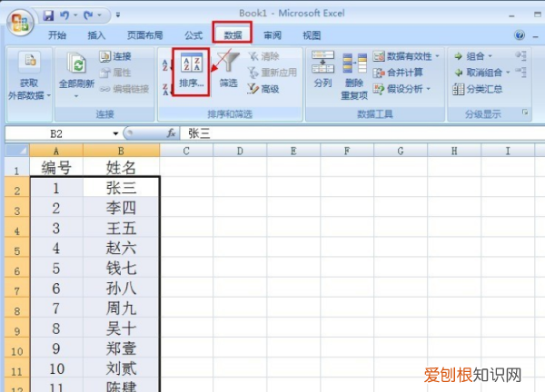Click cell containing 吴十
This screenshot has width=545, height=392.
click(121, 328)
